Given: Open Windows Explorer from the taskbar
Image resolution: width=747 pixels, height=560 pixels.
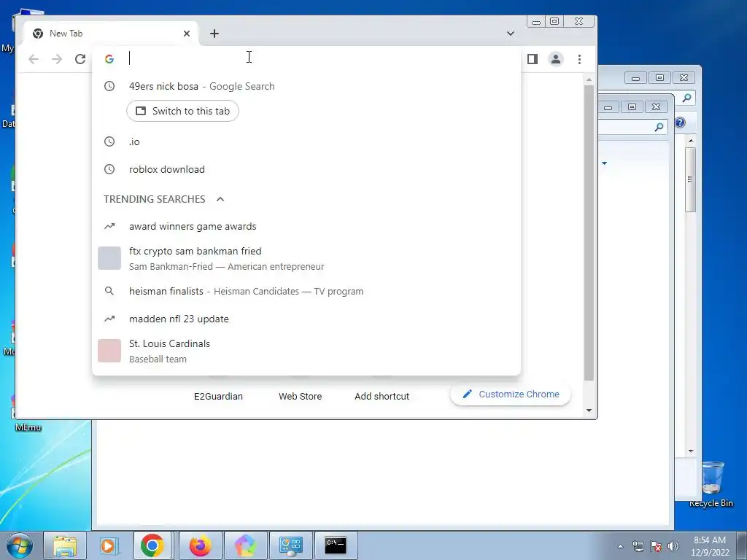Looking at the screenshot, I should click(65, 545).
